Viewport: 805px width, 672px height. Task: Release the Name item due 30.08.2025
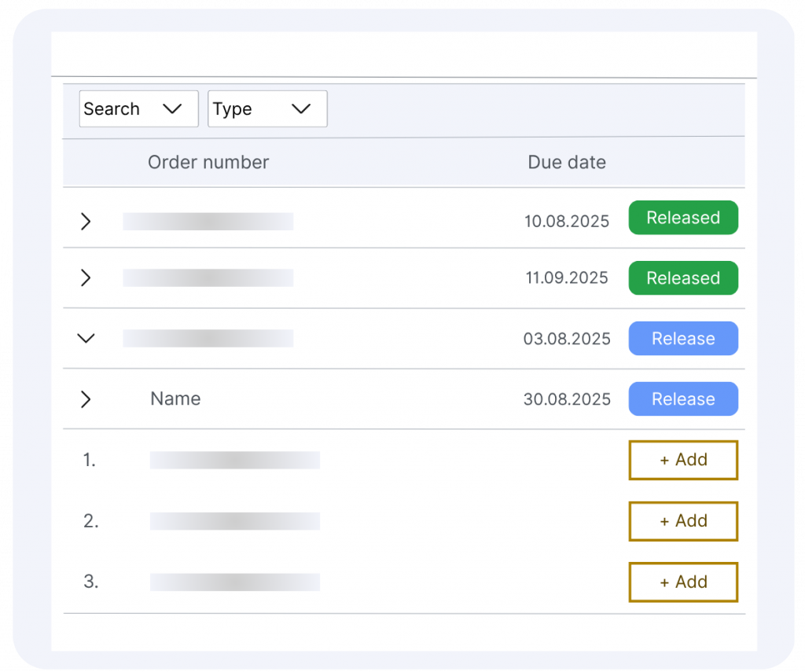coord(682,399)
